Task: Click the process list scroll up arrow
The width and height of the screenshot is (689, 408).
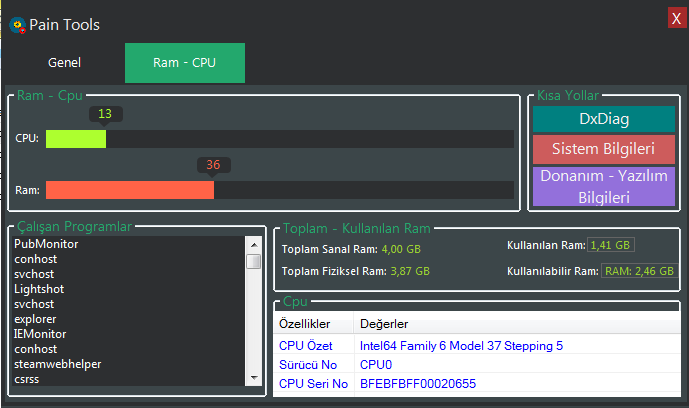Action: coord(254,245)
